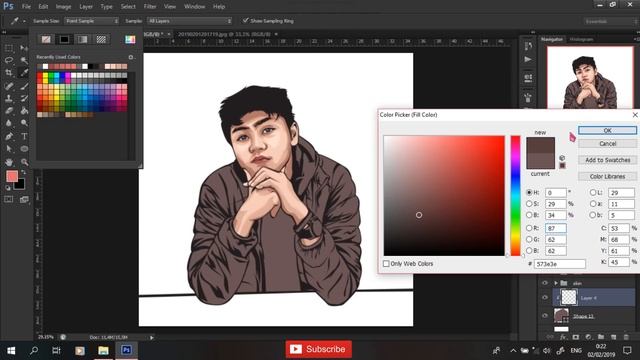Open the Filter menu

point(150,7)
